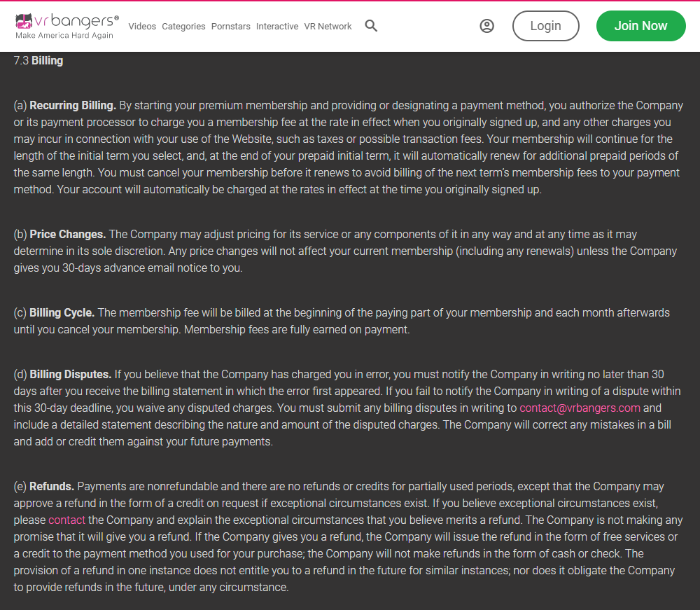Screen dimensions: 700x610
Task: Click the '7.3 Billing' section heading
Action: pos(38,61)
